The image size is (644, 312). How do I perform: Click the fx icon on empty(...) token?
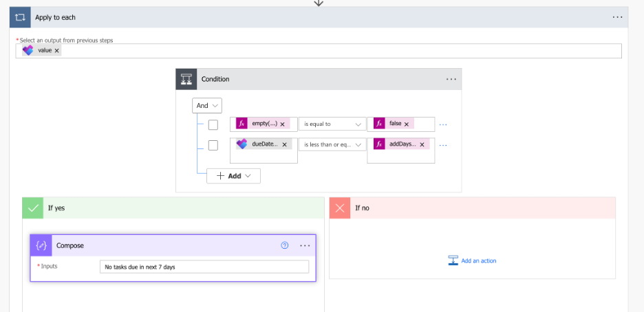(241, 124)
